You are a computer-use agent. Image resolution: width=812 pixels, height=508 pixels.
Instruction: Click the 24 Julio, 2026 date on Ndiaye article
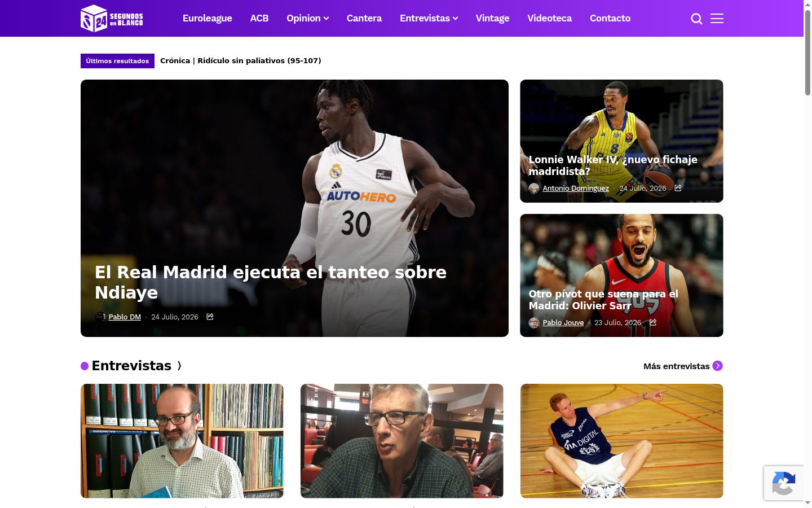pos(175,317)
